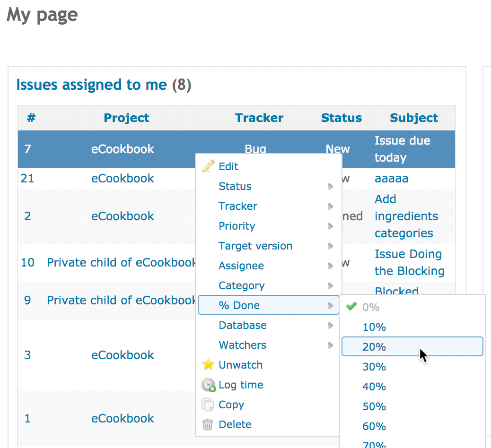Open the Watchers submenu entry
The width and height of the screenshot is (491, 448).
click(x=268, y=345)
